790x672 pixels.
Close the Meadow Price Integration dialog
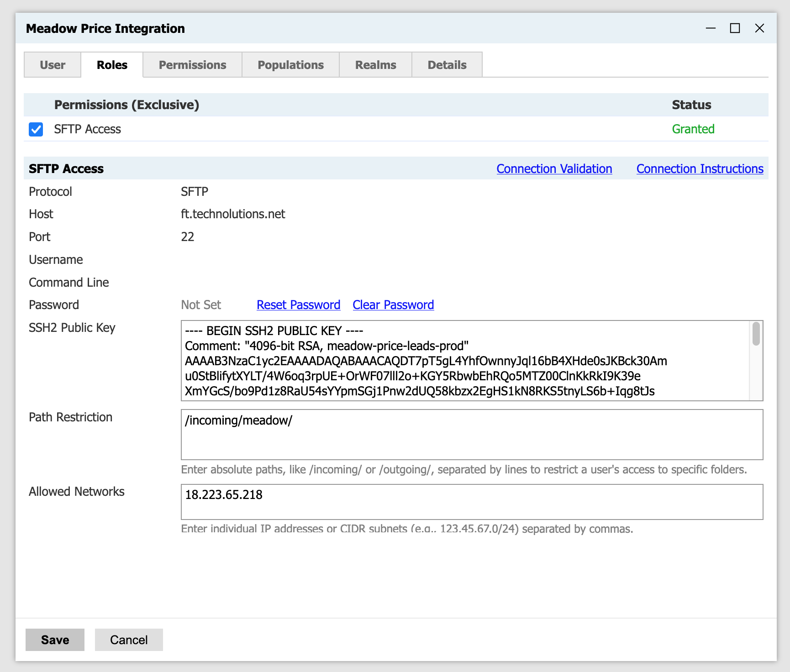[x=759, y=28]
